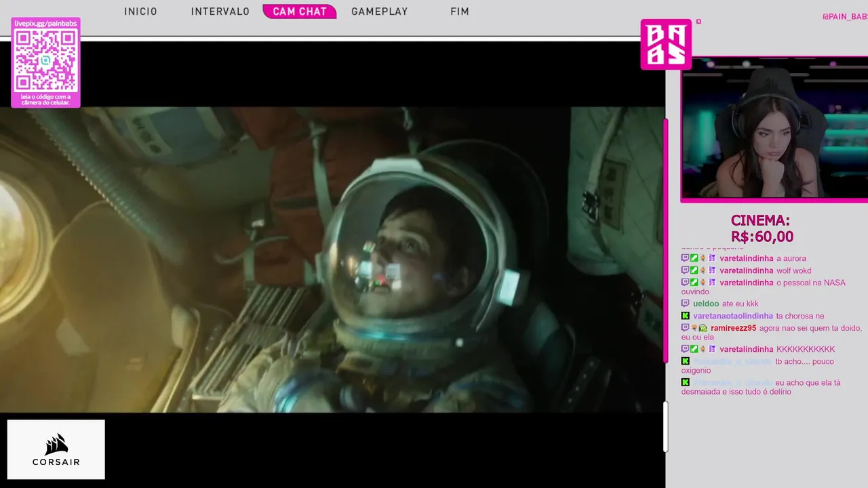The image size is (868, 488).
Task: Click Twitch icon on "KKKKKKKKKKK" row
Action: point(685,349)
